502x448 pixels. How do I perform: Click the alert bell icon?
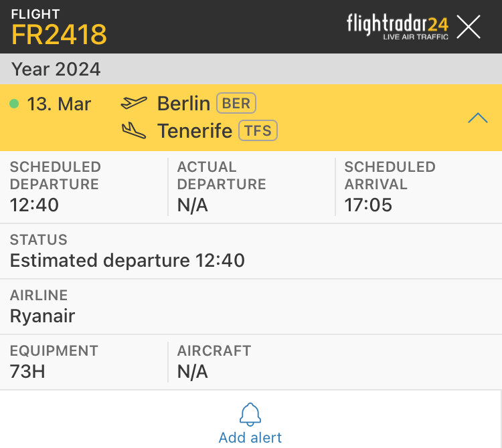(250, 415)
